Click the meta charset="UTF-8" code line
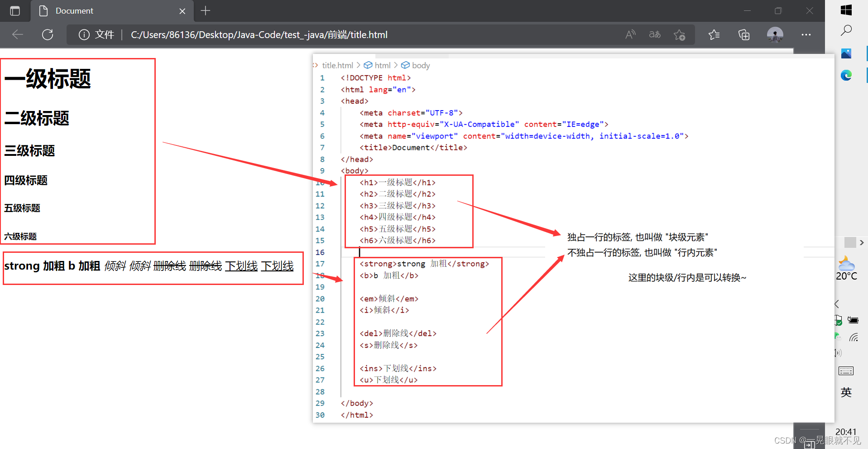This screenshot has height=449, width=868. click(x=411, y=113)
